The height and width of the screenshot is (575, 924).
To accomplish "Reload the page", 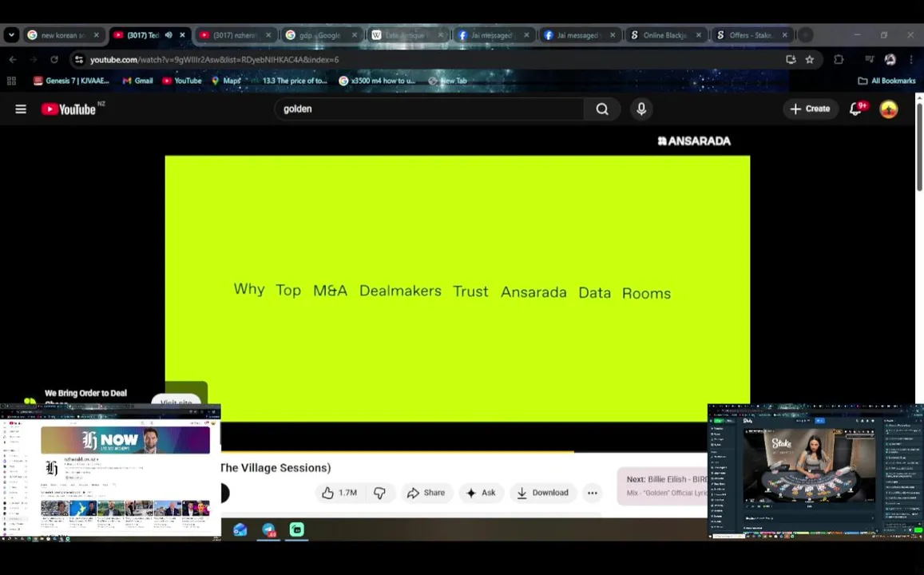I will coord(54,60).
